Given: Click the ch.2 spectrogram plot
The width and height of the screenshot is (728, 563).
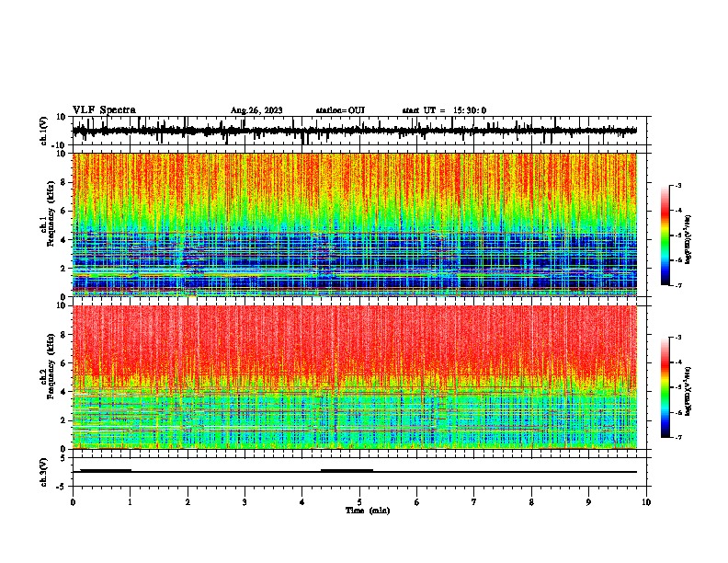Looking at the screenshot, I should pyautogui.click(x=355, y=377).
